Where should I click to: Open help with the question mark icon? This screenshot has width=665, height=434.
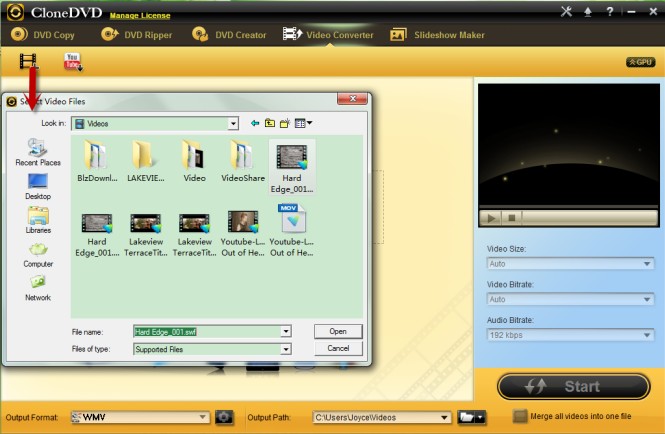coord(609,11)
